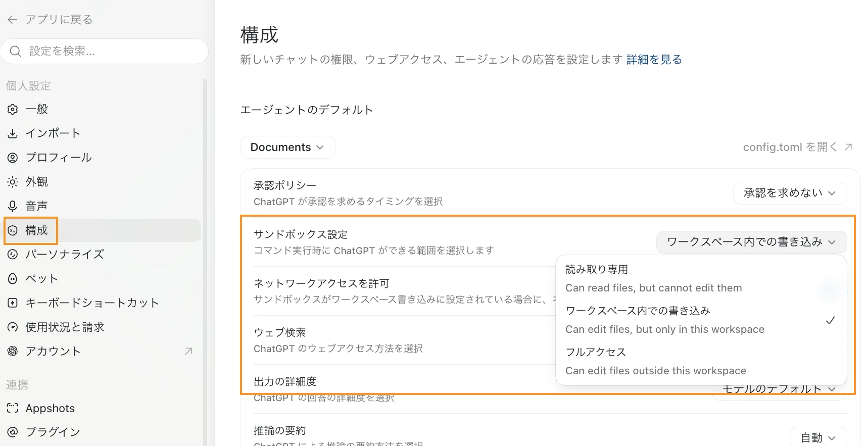
Task: Click アプリに戻る to return to app
Action: 59,20
